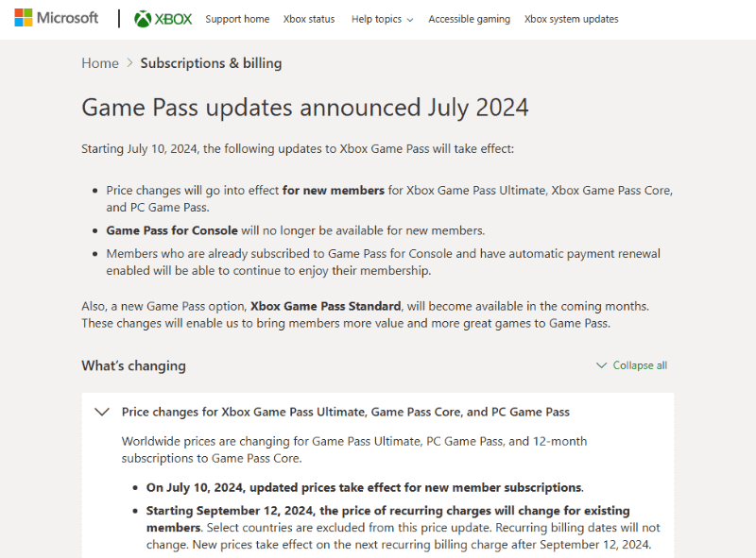Go to Xbox status page
The height and width of the screenshot is (558, 756).
pos(309,19)
